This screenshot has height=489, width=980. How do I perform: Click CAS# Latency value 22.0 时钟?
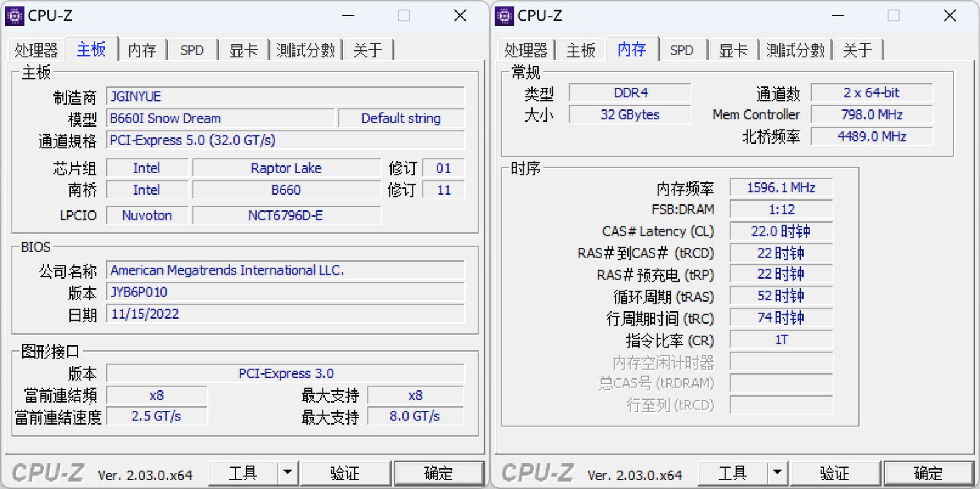781,231
